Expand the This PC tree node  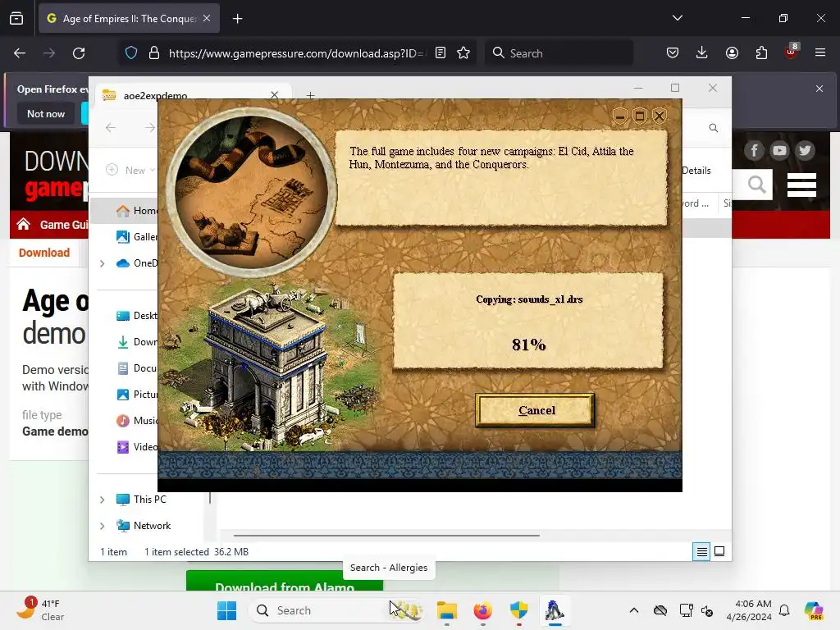tap(103, 500)
